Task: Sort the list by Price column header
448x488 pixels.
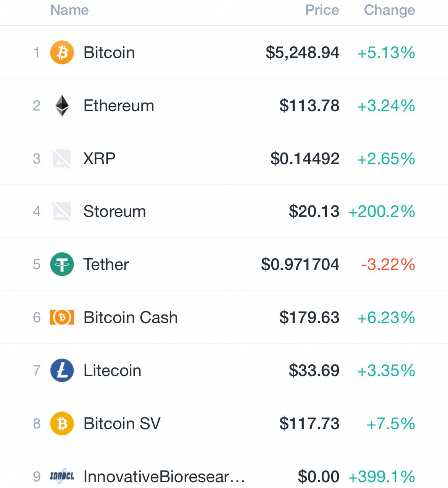Action: (322, 10)
